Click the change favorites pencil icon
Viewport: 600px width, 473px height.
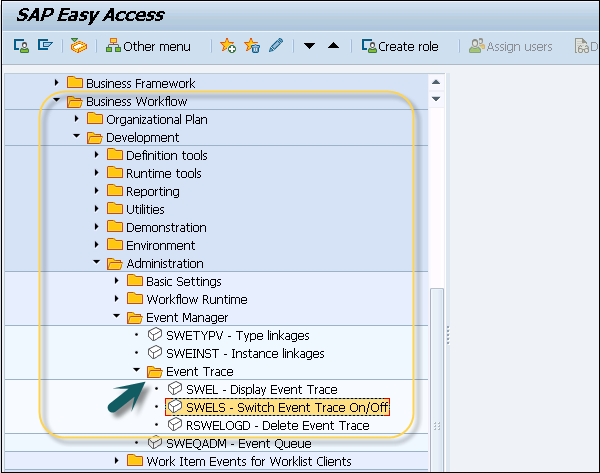coord(274,46)
